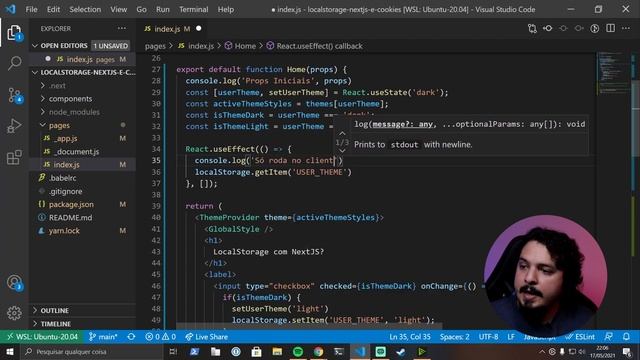Open README.md in the file tree
The height and width of the screenshot is (360, 640).
(70, 218)
